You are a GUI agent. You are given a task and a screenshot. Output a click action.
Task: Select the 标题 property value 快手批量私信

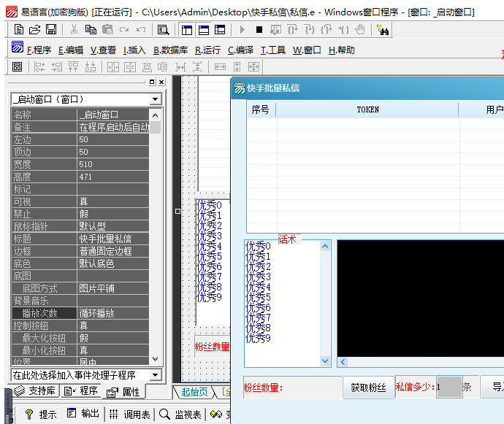(112, 239)
